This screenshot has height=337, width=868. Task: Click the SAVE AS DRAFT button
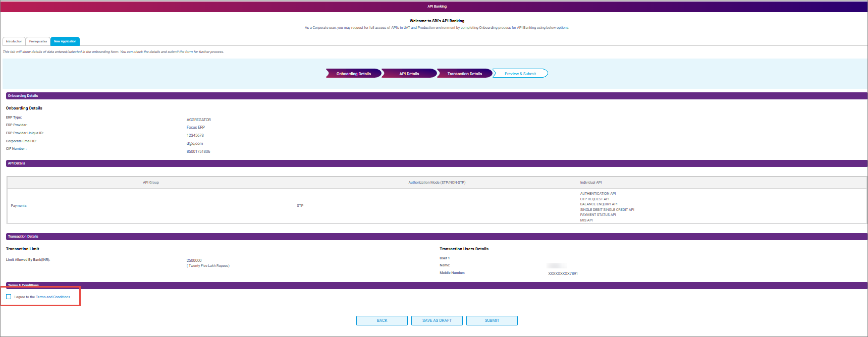click(437, 320)
